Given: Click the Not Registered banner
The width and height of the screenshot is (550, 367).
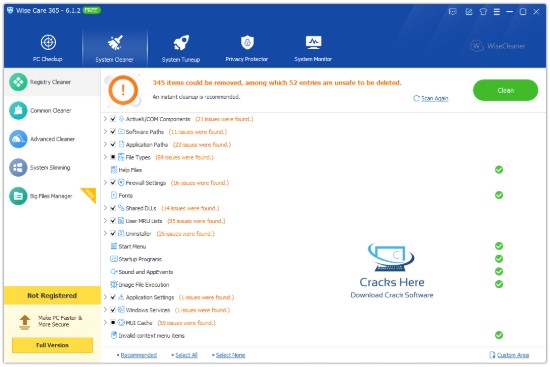Looking at the screenshot, I should (x=52, y=295).
